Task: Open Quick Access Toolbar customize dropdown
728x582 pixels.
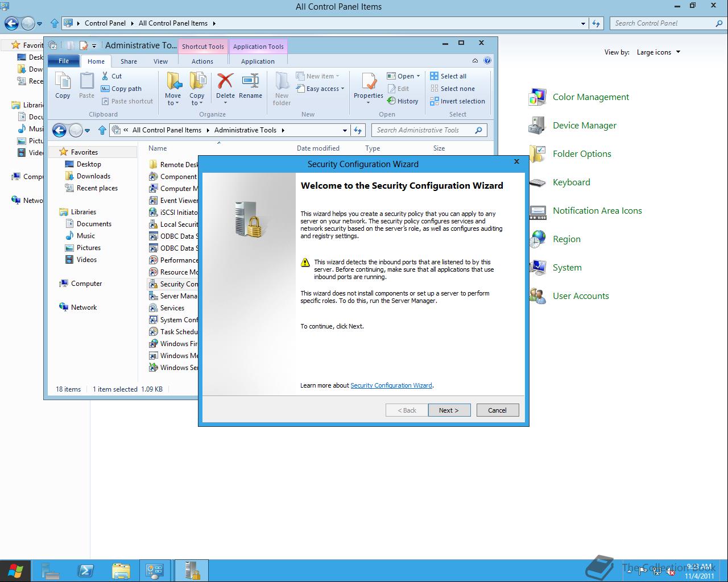Action: point(94,45)
